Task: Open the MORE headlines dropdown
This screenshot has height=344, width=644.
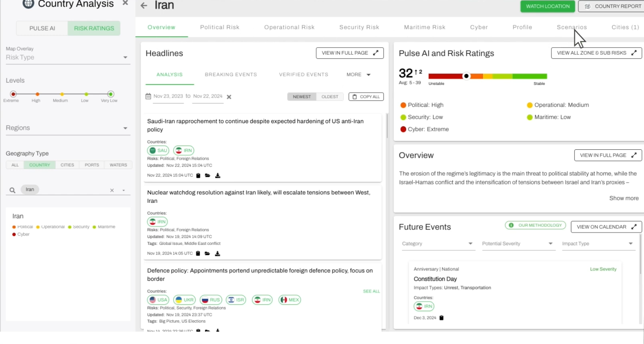Action: [x=358, y=75]
